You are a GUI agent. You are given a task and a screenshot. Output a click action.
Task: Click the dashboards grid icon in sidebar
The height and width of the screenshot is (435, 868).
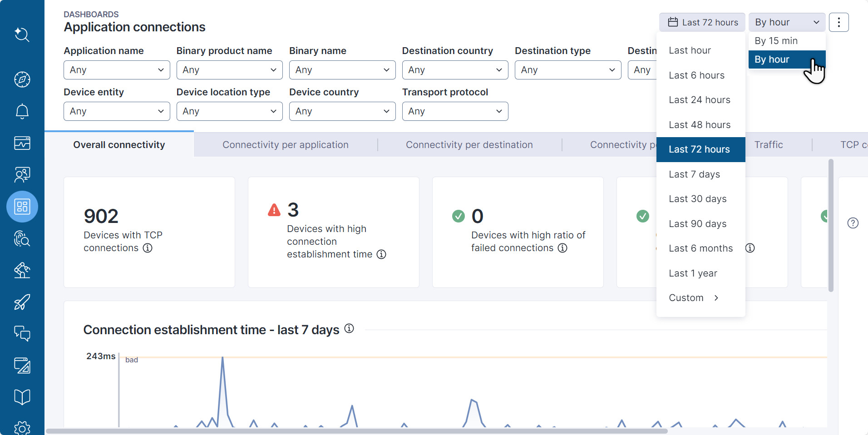(22, 207)
